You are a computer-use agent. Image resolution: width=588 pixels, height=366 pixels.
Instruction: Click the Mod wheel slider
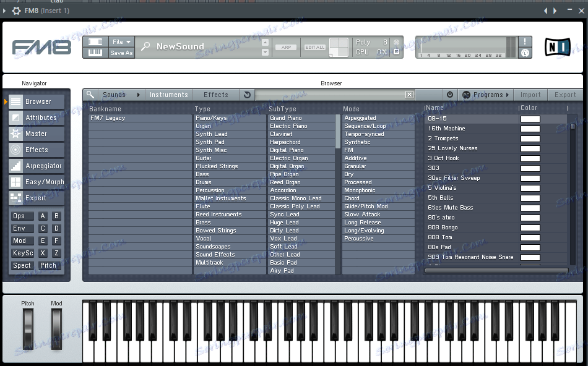point(56,329)
